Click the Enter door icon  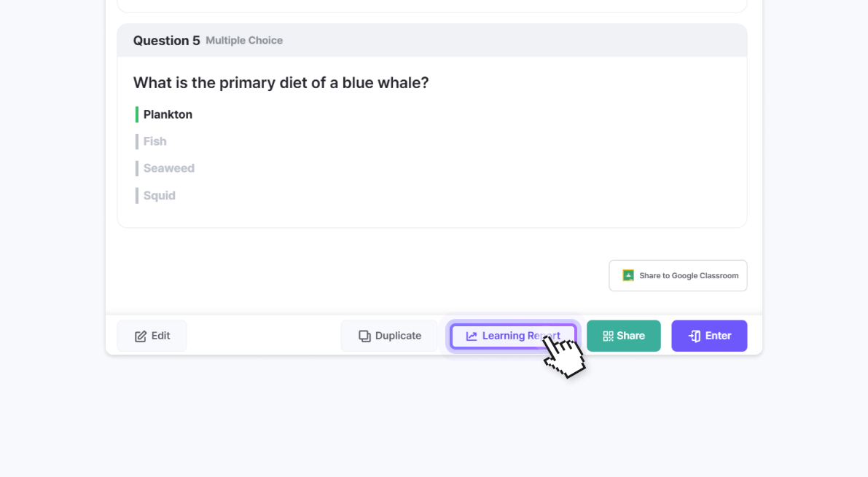tap(695, 336)
